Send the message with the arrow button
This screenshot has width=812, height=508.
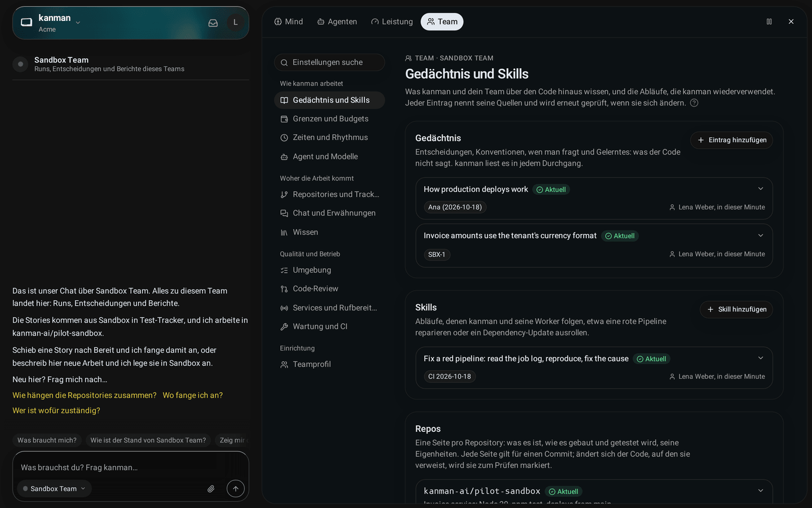pos(236,489)
